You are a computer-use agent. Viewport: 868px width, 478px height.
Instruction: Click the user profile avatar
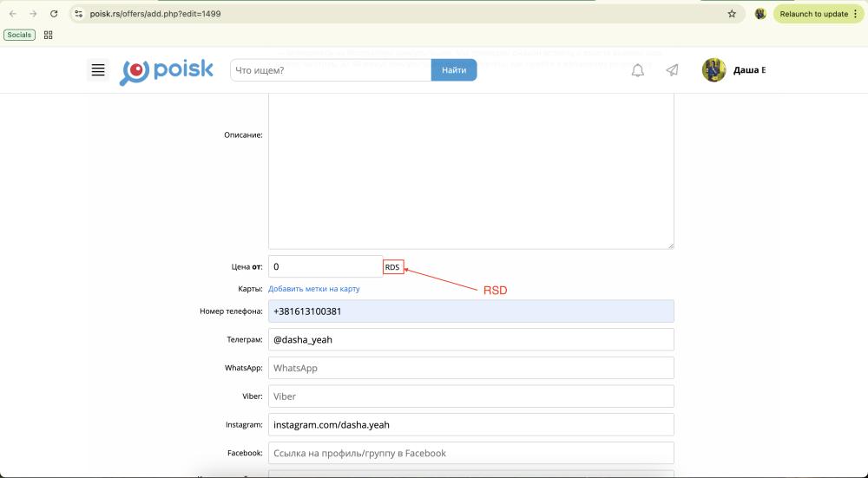(x=713, y=70)
